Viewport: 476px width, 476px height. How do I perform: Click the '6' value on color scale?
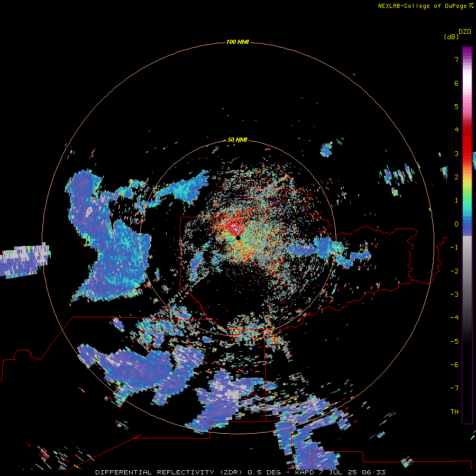pyautogui.click(x=456, y=83)
